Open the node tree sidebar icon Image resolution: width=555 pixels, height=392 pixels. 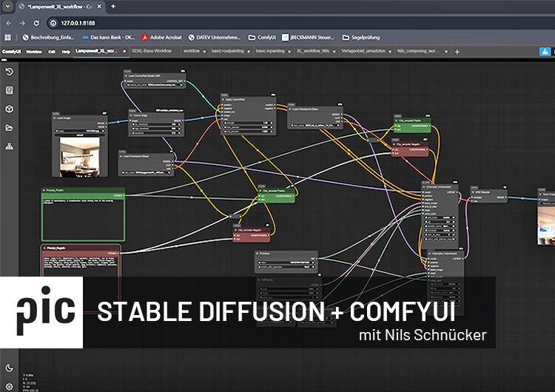tap(10, 146)
